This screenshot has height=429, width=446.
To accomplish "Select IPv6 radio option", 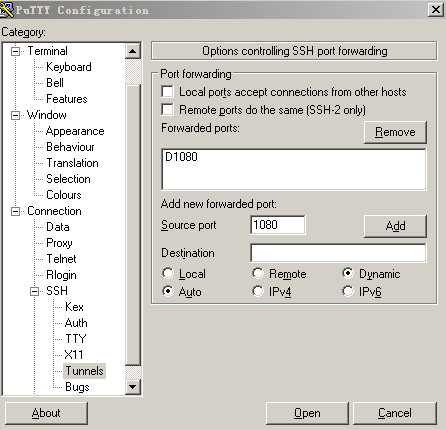I will tap(348, 291).
